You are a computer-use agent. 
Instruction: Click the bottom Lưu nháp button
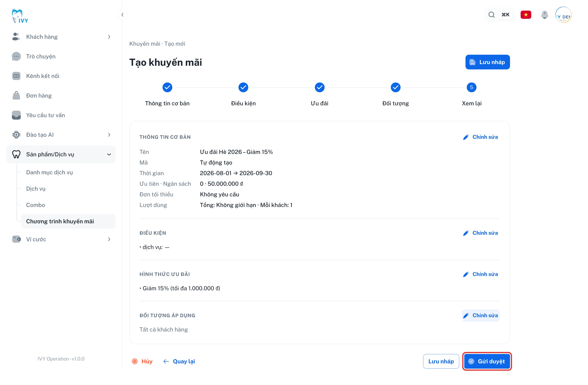441,361
